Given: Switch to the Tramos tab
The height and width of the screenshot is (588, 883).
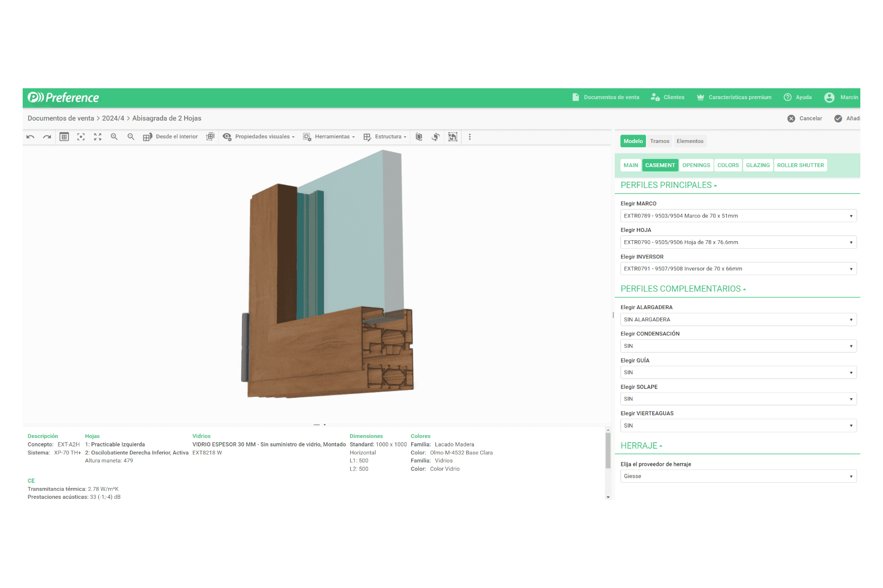Looking at the screenshot, I should pyautogui.click(x=659, y=141).
